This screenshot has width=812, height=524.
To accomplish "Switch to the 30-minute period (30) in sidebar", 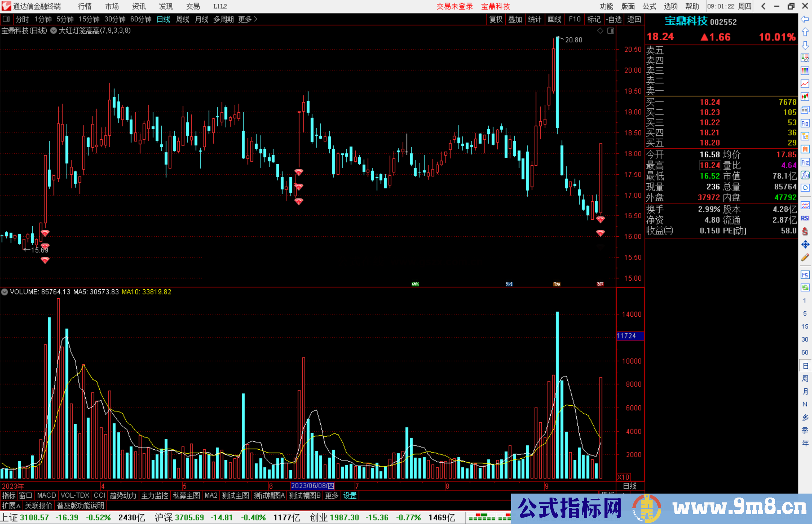I will click(805, 340).
